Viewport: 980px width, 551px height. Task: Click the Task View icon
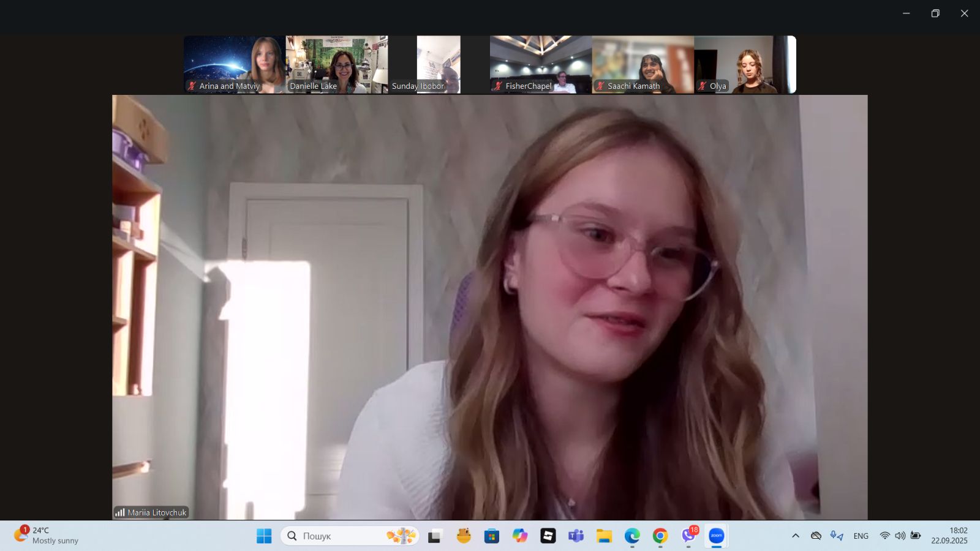(435, 536)
